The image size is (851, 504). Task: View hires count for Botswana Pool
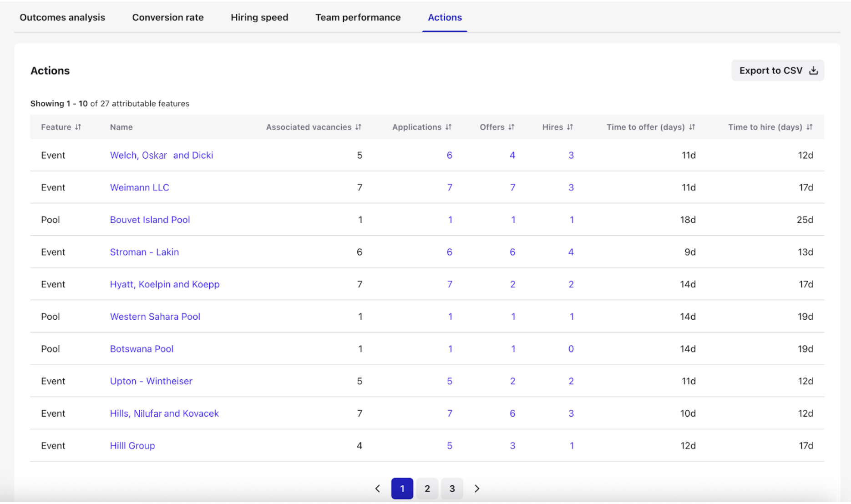[x=571, y=349]
